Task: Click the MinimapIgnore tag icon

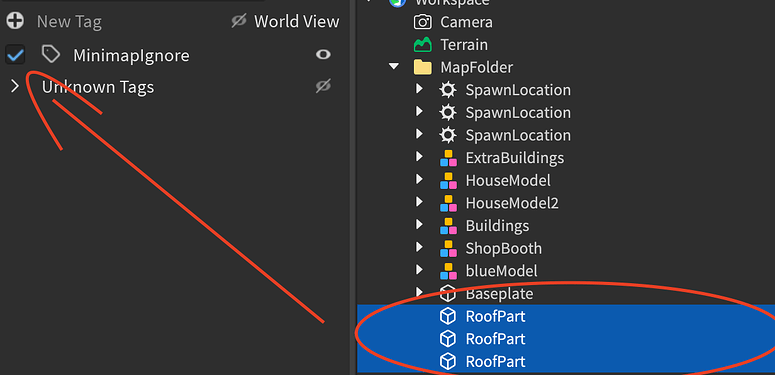Action: 51,55
